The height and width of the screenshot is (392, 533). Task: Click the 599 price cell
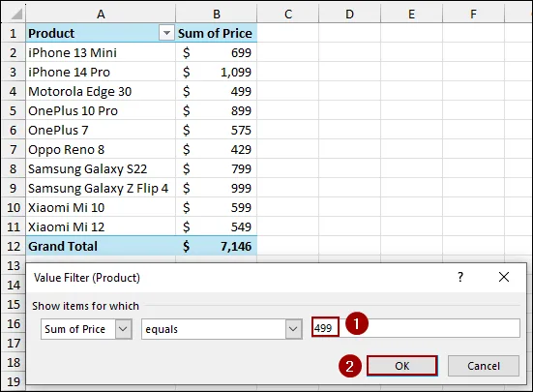[216, 207]
